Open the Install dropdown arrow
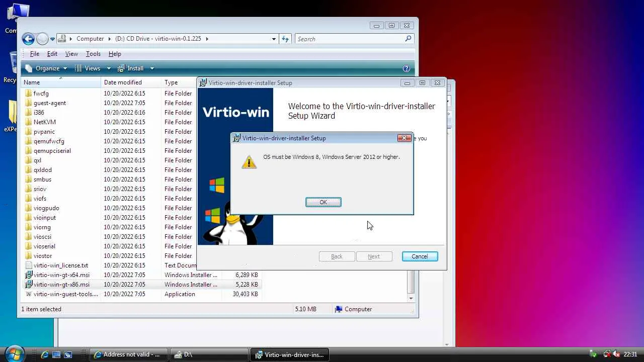The height and width of the screenshot is (362, 644). pyautogui.click(x=152, y=68)
